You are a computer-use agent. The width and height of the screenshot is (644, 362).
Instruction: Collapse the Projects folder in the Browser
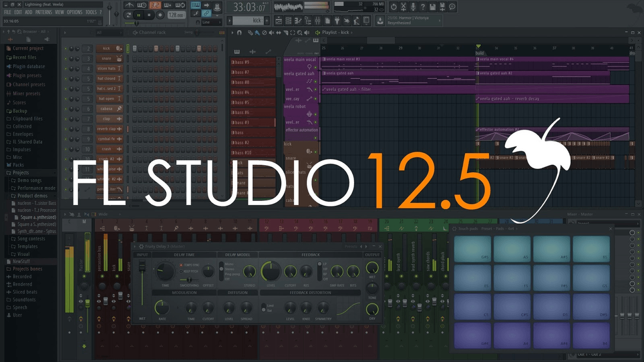[20, 173]
